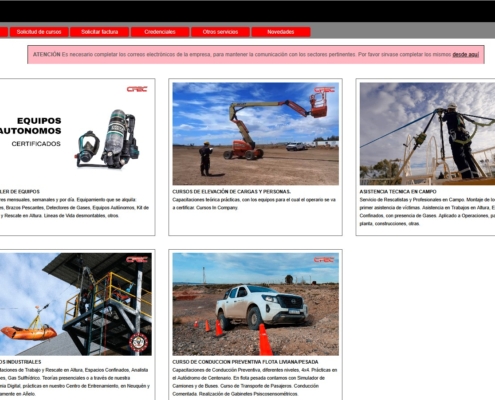The height and width of the screenshot is (400, 495).
Task: Open the white pickup driving course photo
Action: 255,304
